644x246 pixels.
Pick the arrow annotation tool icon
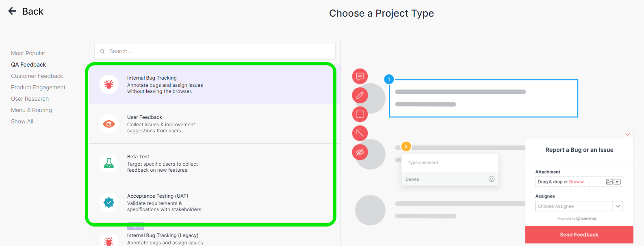click(360, 133)
